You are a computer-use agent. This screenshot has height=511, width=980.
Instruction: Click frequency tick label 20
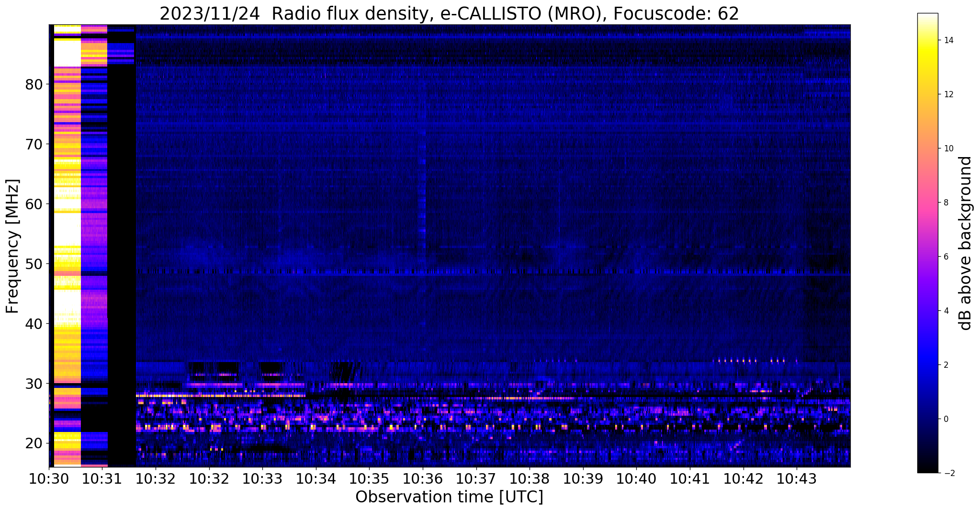pos(34,443)
